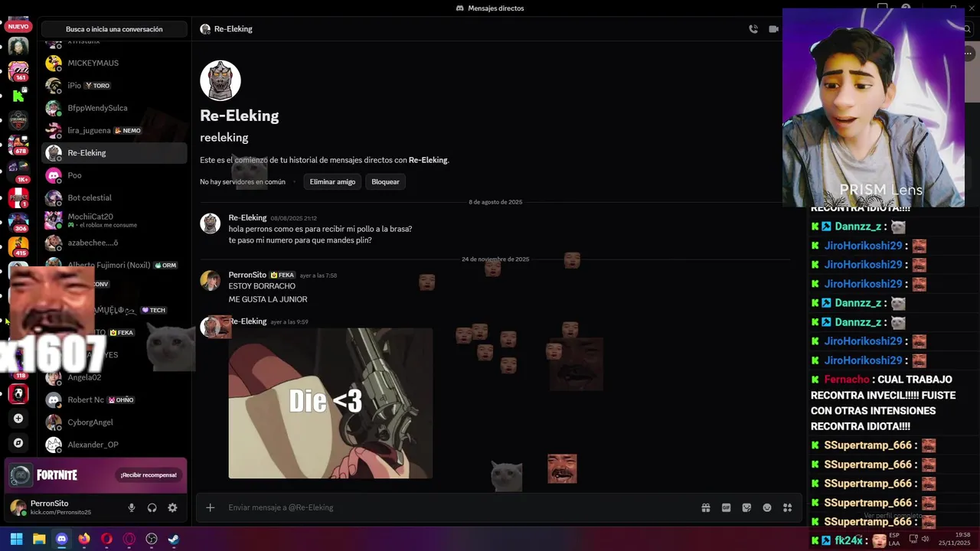Open the Streamers server icon
The image size is (980, 551).
[18, 120]
